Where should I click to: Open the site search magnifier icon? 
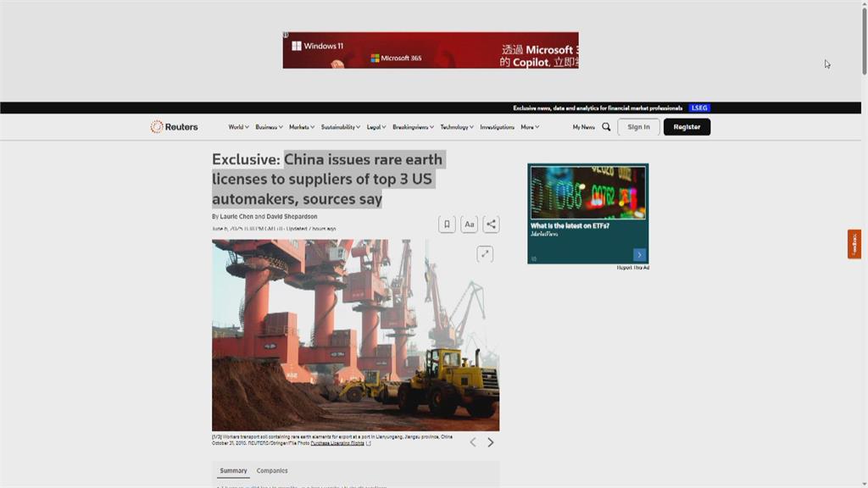point(606,127)
